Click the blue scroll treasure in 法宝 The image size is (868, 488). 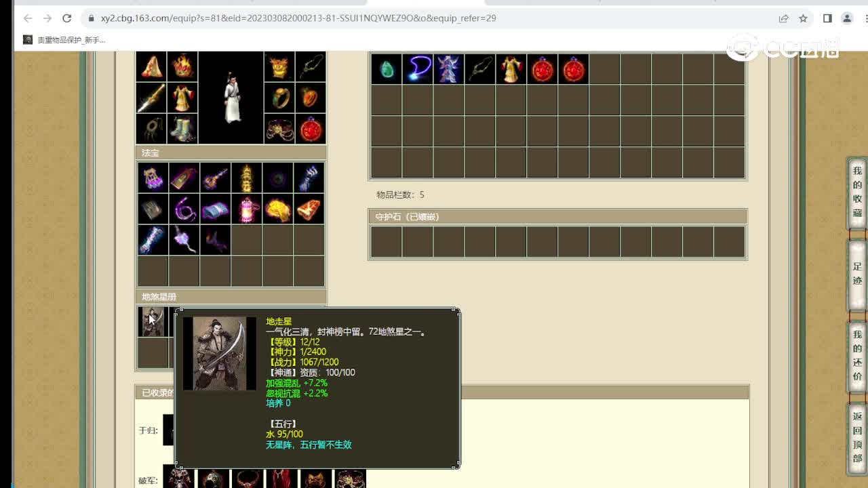[x=215, y=209]
